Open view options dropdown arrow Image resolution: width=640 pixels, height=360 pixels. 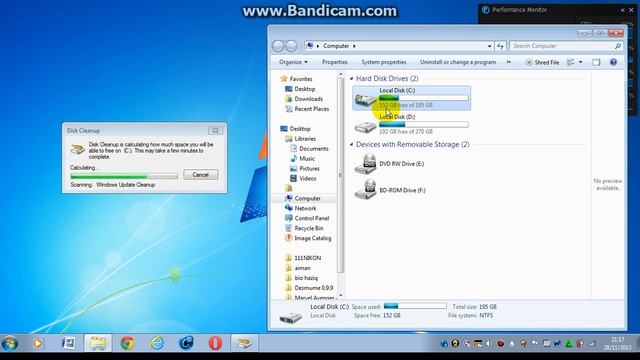pyautogui.click(x=580, y=62)
